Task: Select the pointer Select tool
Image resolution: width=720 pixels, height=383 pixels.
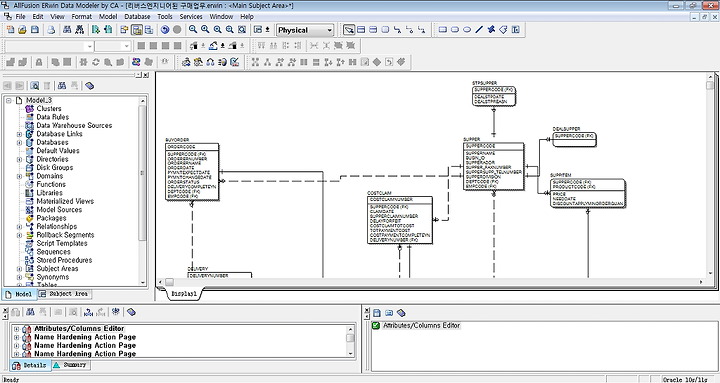Action: click(349, 30)
